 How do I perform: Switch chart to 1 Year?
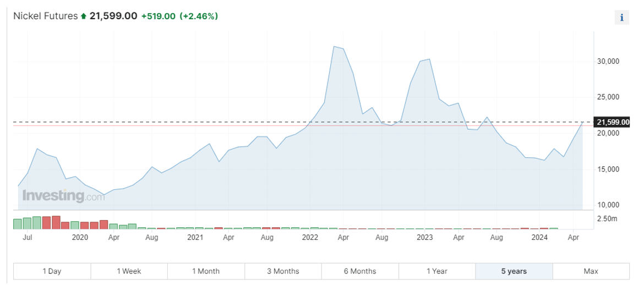point(437,271)
